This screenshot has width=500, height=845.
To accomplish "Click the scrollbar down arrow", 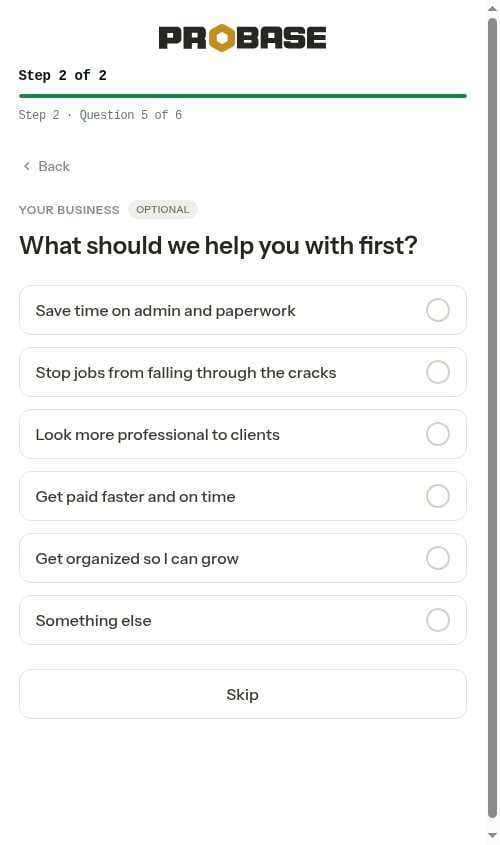I will (492, 836).
